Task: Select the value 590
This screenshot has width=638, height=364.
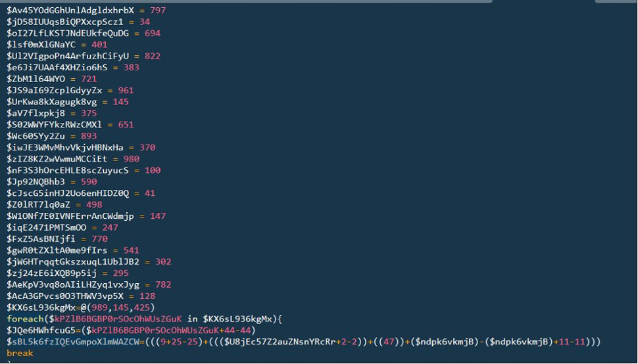Action: click(x=89, y=181)
